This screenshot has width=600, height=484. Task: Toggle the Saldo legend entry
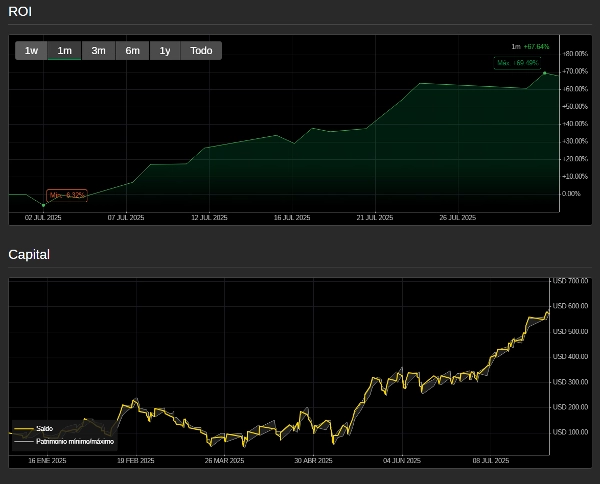click(x=44, y=428)
